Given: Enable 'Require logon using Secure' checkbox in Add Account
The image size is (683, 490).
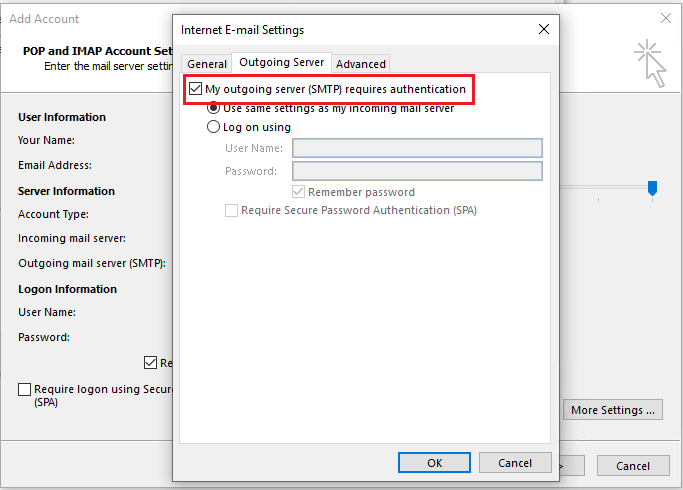Looking at the screenshot, I should click(24, 389).
